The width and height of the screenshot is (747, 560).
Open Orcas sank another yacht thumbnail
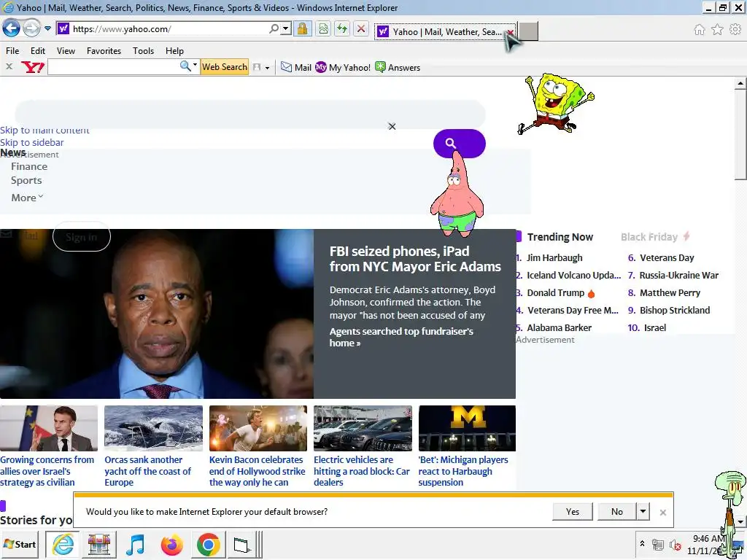point(153,428)
